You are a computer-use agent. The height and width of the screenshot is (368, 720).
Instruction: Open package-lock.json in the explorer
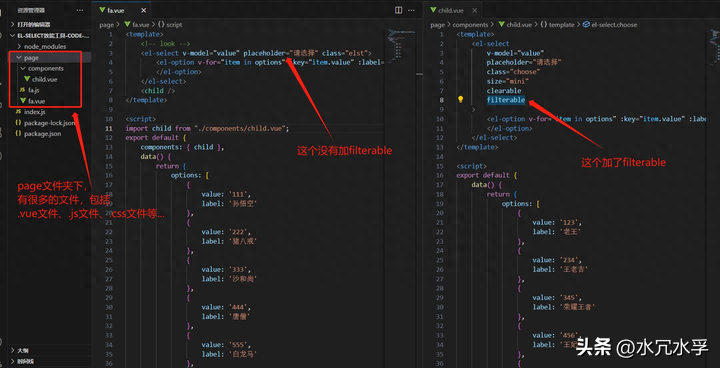(x=49, y=123)
